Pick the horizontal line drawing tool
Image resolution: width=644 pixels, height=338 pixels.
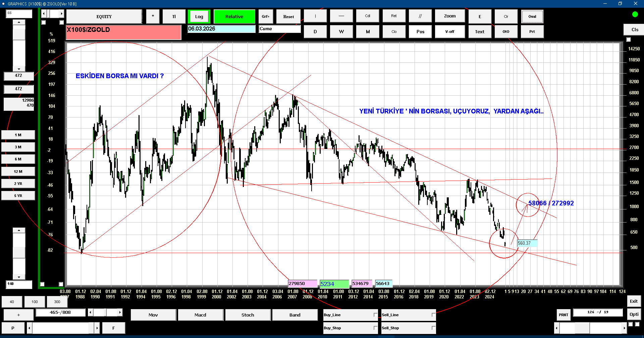click(341, 16)
